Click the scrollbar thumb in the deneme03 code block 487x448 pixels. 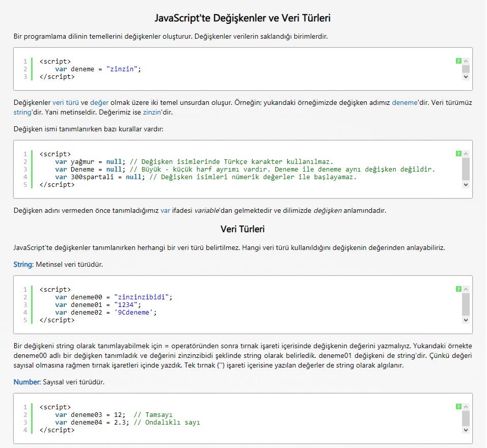tap(466, 418)
